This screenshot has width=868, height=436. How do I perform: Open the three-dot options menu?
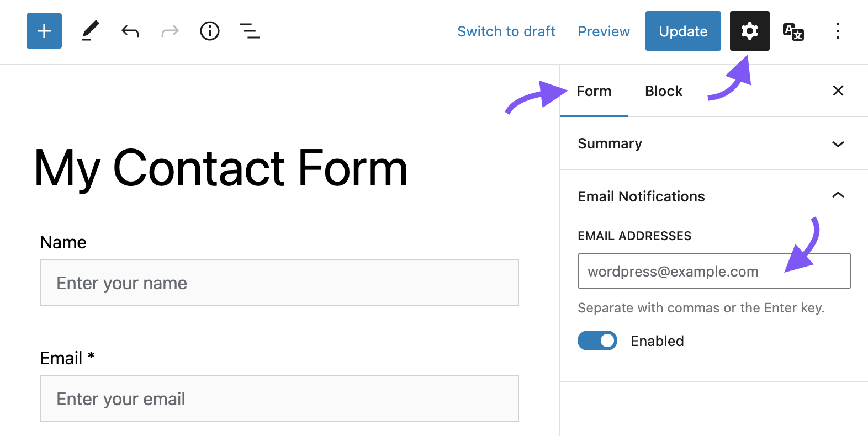click(x=838, y=31)
